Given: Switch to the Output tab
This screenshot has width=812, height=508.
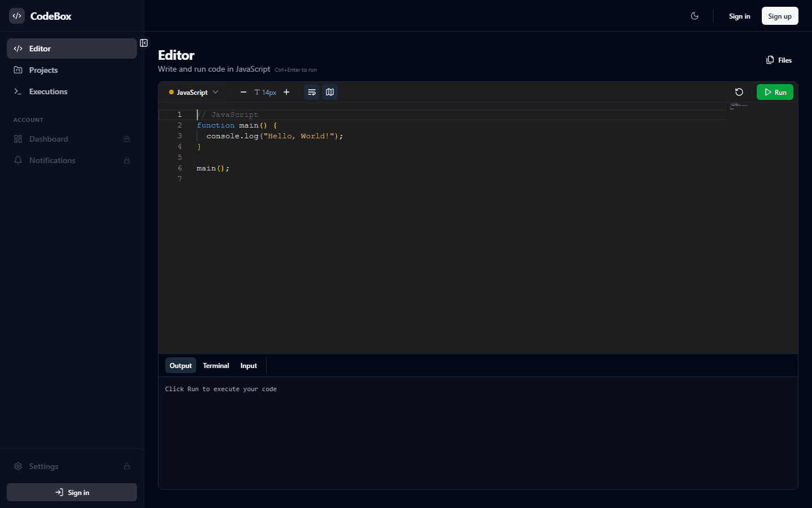Looking at the screenshot, I should [180, 366].
